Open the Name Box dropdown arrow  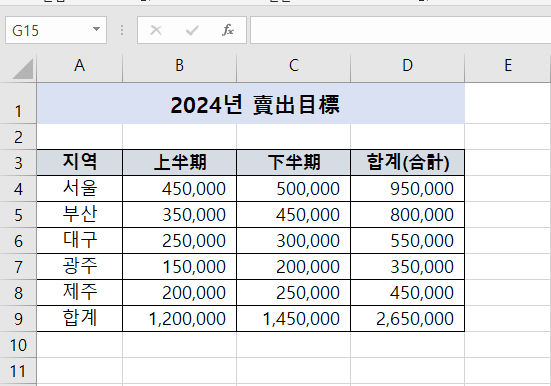[96, 30]
